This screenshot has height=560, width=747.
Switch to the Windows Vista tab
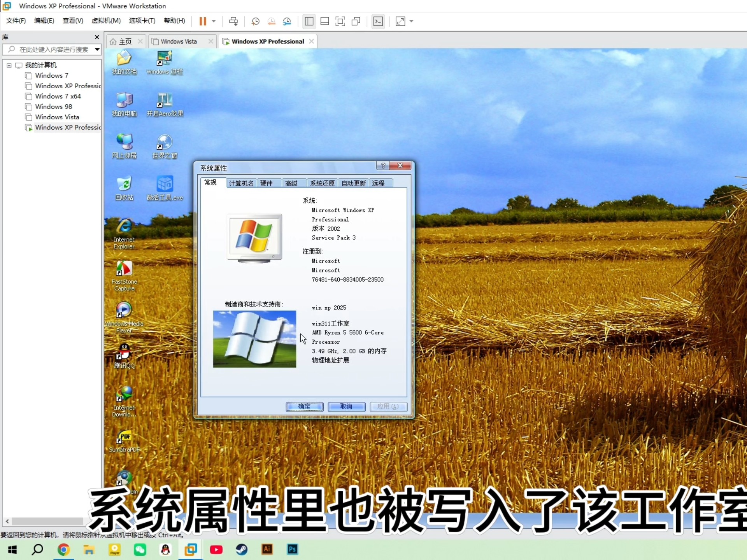point(179,41)
